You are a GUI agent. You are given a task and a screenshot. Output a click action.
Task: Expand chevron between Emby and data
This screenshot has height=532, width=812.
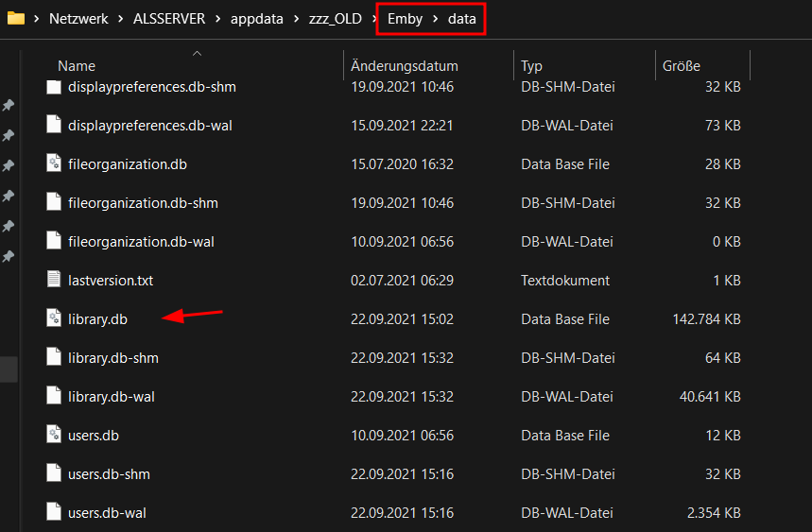pyautogui.click(x=436, y=19)
